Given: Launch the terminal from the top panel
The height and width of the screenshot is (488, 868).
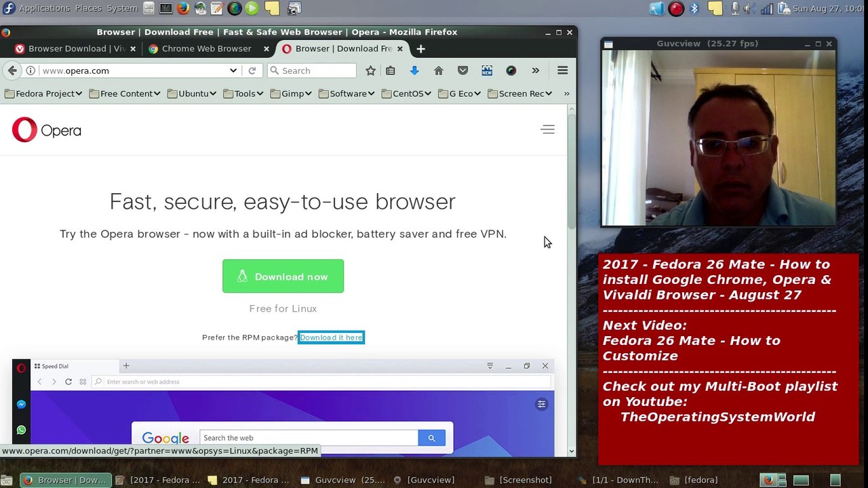Looking at the screenshot, I should (x=166, y=9).
